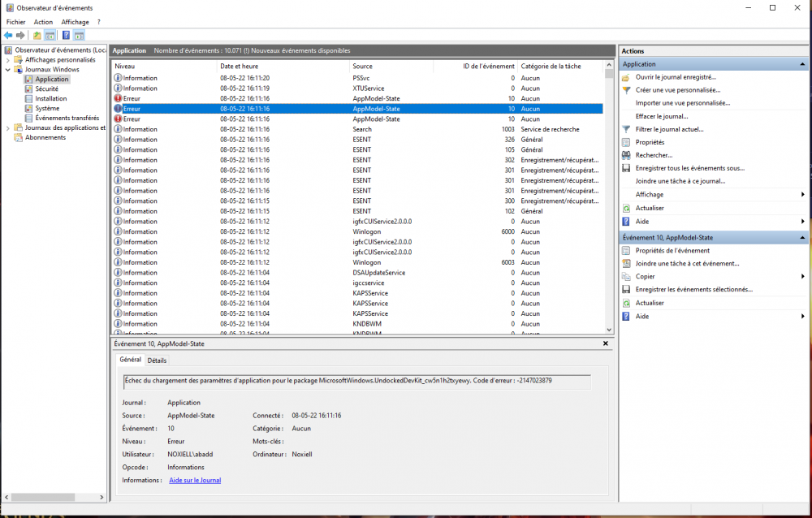Collapse the Journaux Windows tree node
The image size is (812, 518).
[x=8, y=70]
